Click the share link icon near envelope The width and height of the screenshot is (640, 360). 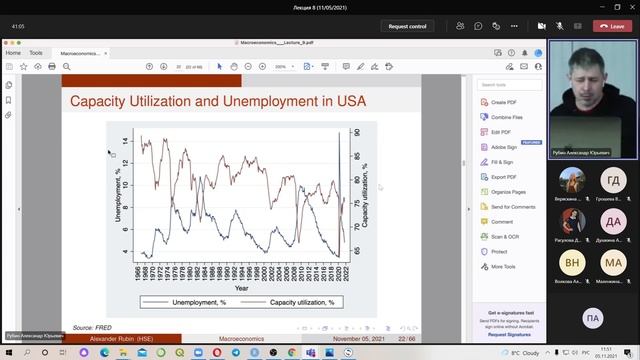[509, 67]
